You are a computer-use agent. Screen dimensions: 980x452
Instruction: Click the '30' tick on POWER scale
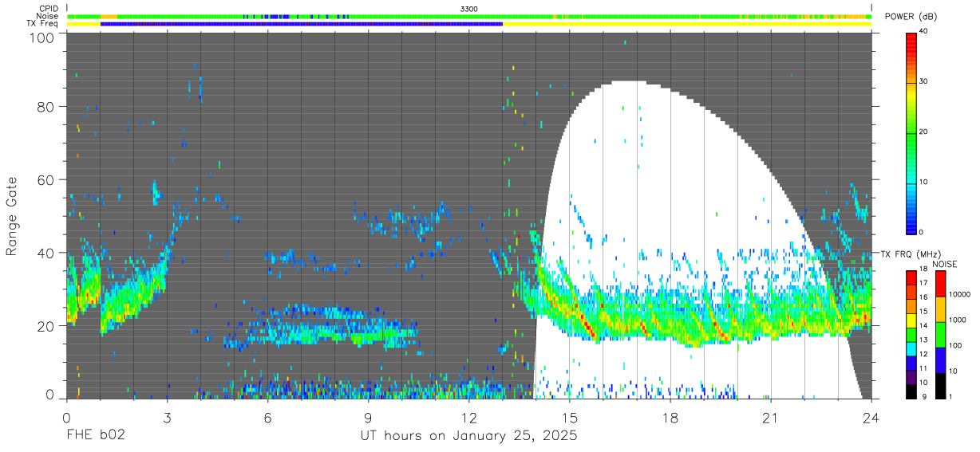[x=925, y=81]
